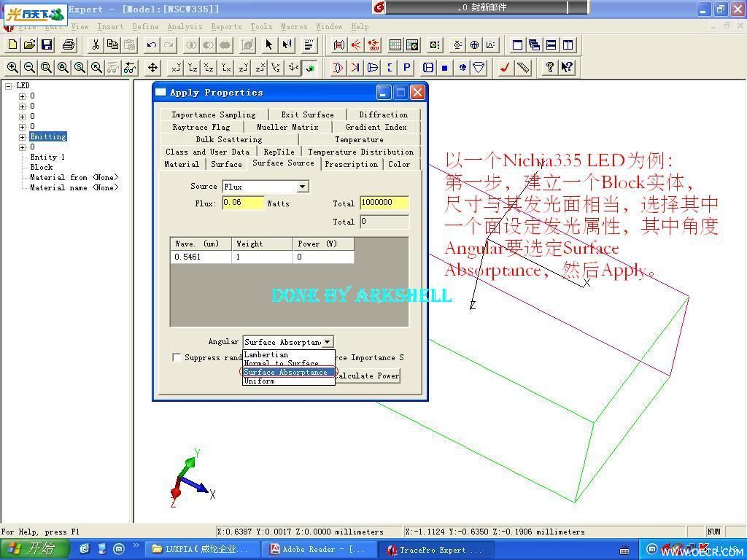Screen dimensions: 747x560
Task: Switch to the XY view icon
Action: pyautogui.click(x=177, y=68)
